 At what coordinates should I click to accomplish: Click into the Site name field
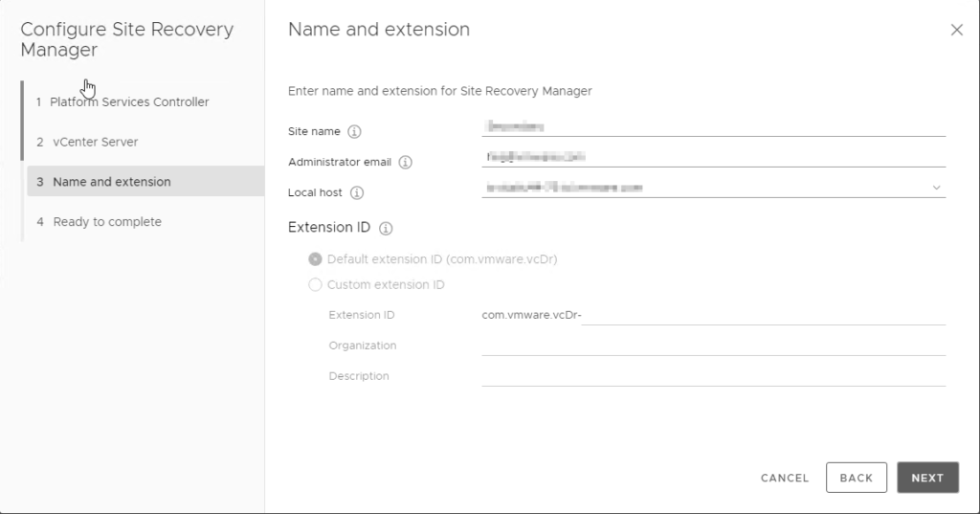coord(713,125)
